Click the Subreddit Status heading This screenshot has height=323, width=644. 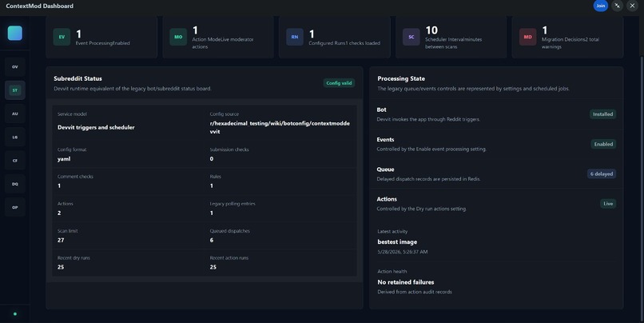[78, 78]
